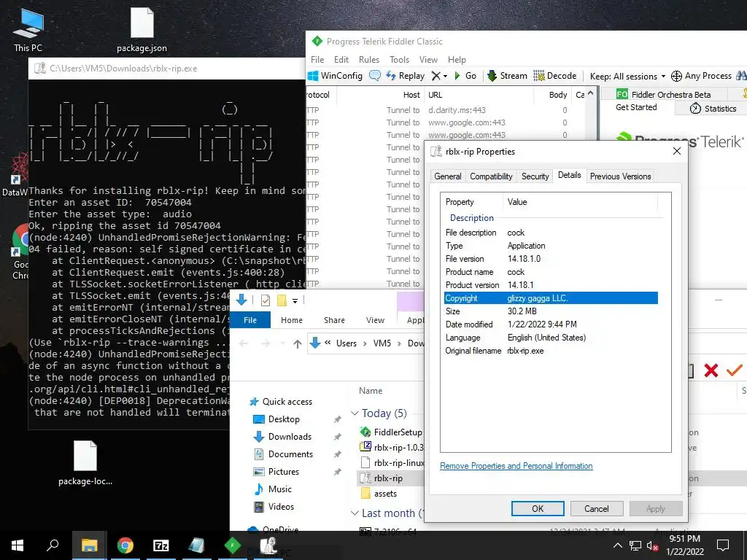Toggle Decode in Fiddler toolbar

[555, 76]
